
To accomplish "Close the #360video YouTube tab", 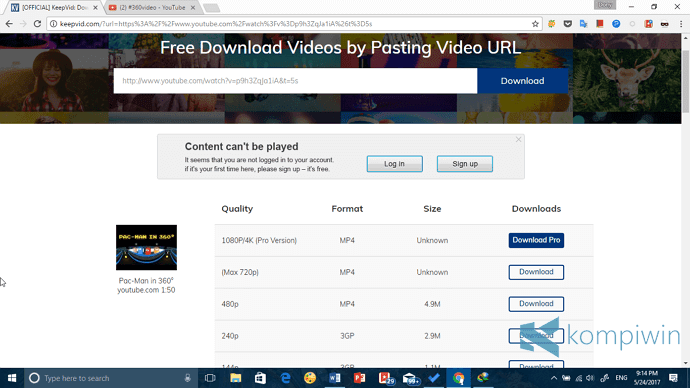I will click(193, 7).
